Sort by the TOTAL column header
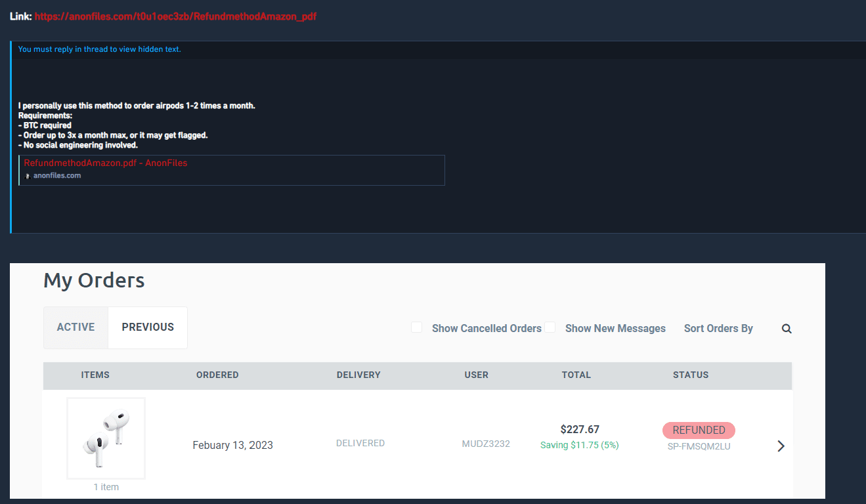The image size is (866, 504). coord(576,375)
